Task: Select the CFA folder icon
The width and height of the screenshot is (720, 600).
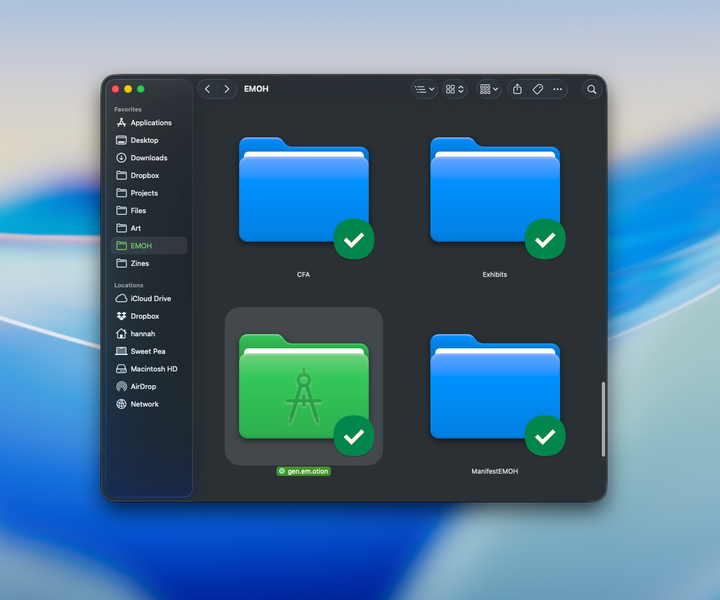Action: pyautogui.click(x=304, y=190)
